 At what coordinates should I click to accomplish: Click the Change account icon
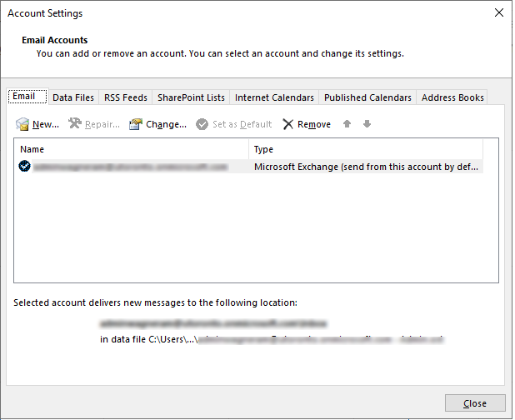[135, 124]
